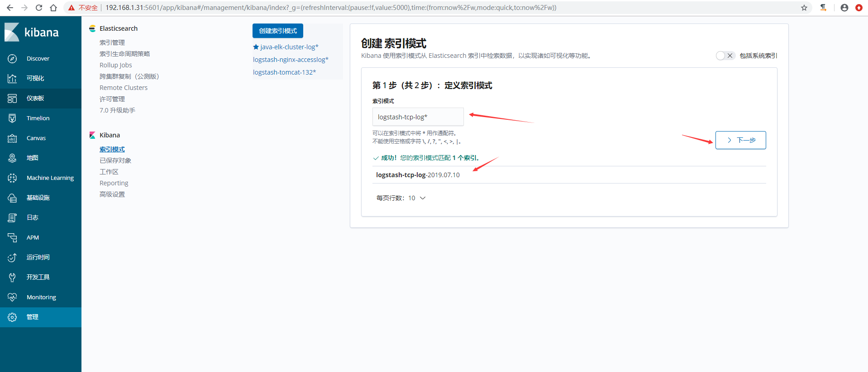Click the red extension icon in toolbar
868x372 pixels.
tap(859, 8)
